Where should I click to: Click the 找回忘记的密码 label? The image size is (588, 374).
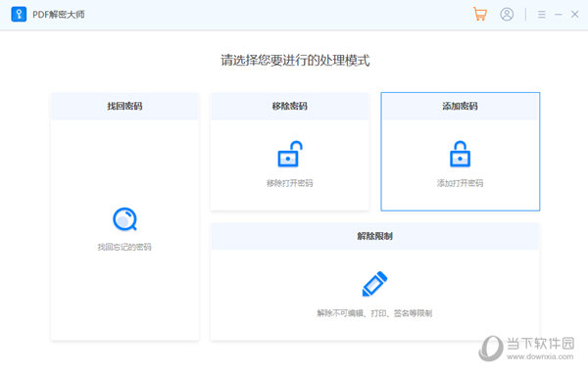click(124, 247)
